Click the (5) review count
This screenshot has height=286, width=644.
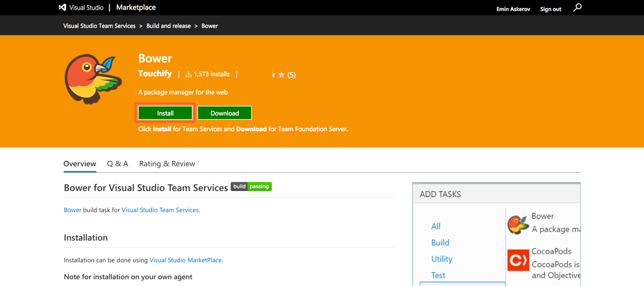pyautogui.click(x=291, y=75)
